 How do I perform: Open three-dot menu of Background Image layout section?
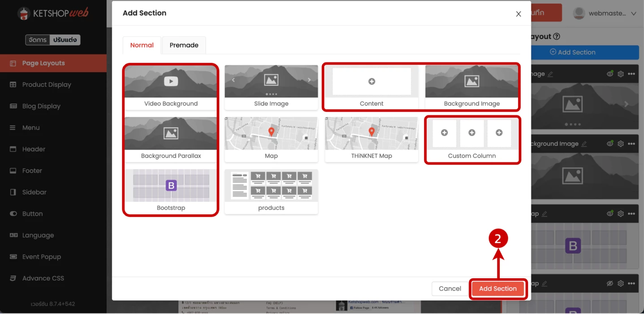(x=631, y=144)
